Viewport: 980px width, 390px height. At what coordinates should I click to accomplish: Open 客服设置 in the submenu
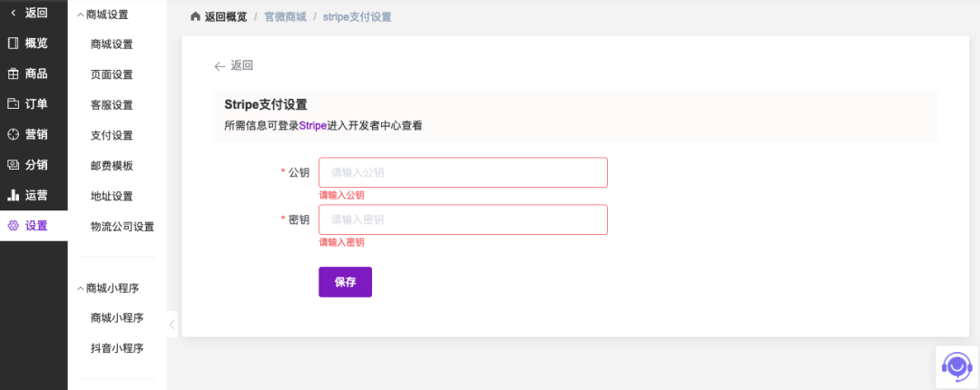[x=112, y=105]
